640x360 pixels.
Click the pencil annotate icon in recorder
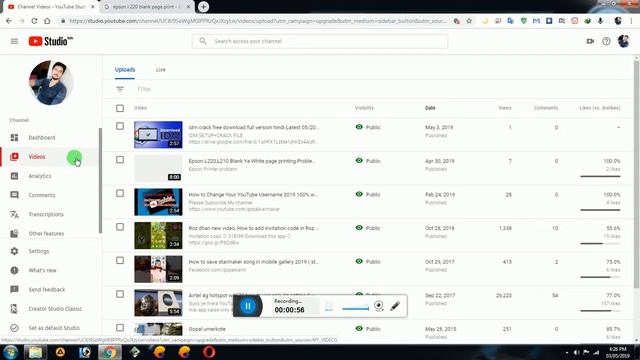[x=395, y=306]
